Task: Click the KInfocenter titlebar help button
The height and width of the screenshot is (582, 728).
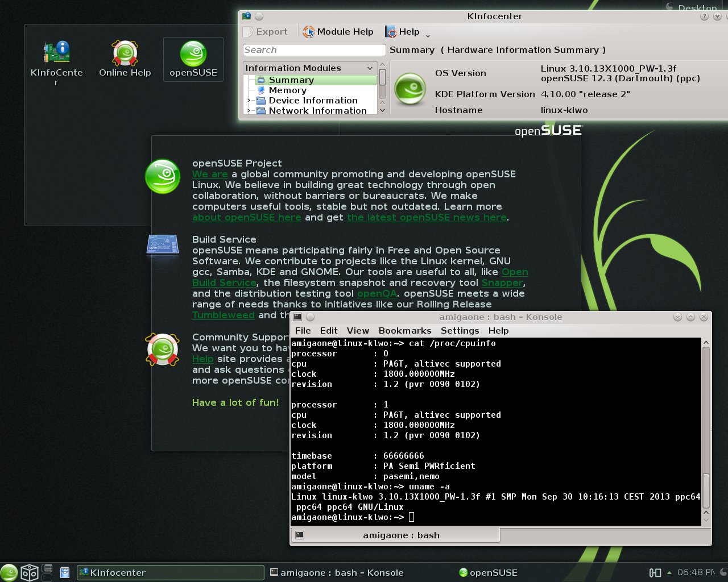Action: click(x=704, y=16)
